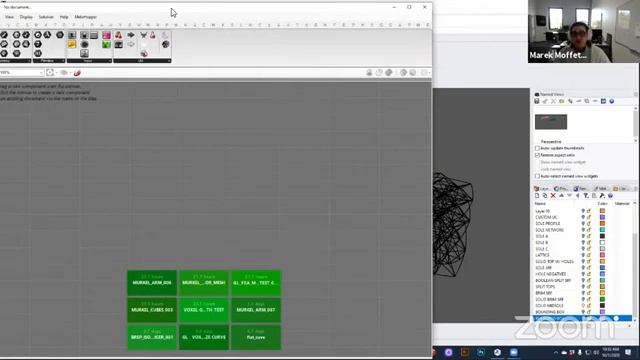Click the move layer up triangle icon
This screenshot has width=640, height=360.
coord(561,196)
